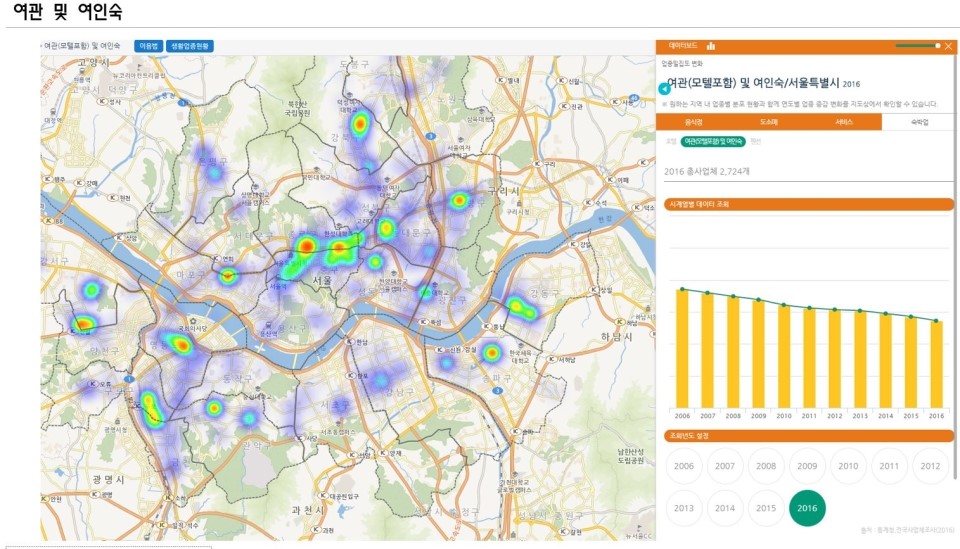This screenshot has height=549, width=960.
Task: Choose year 2007 in 조회년도 설정
Action: point(725,466)
